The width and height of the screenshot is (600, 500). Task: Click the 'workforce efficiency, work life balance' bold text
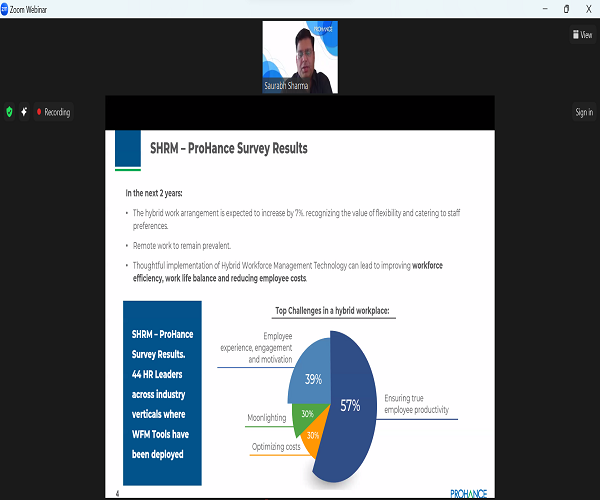coord(287,272)
